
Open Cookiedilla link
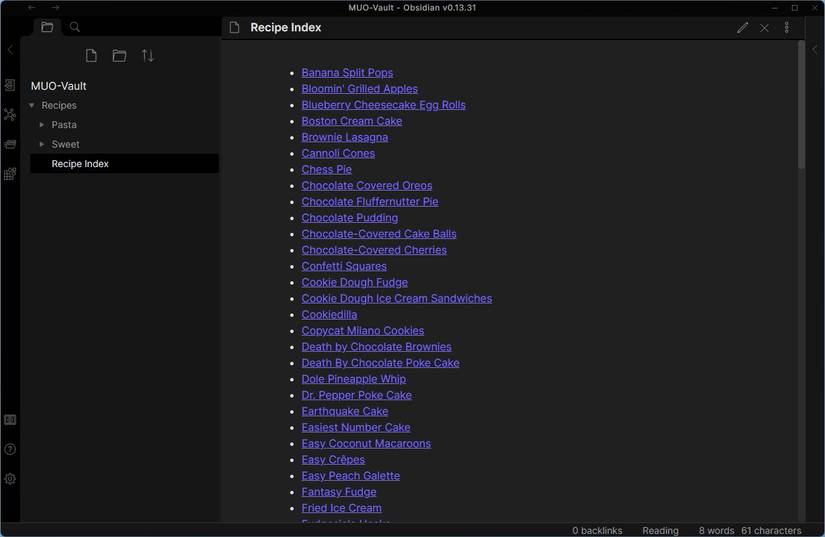(329, 315)
